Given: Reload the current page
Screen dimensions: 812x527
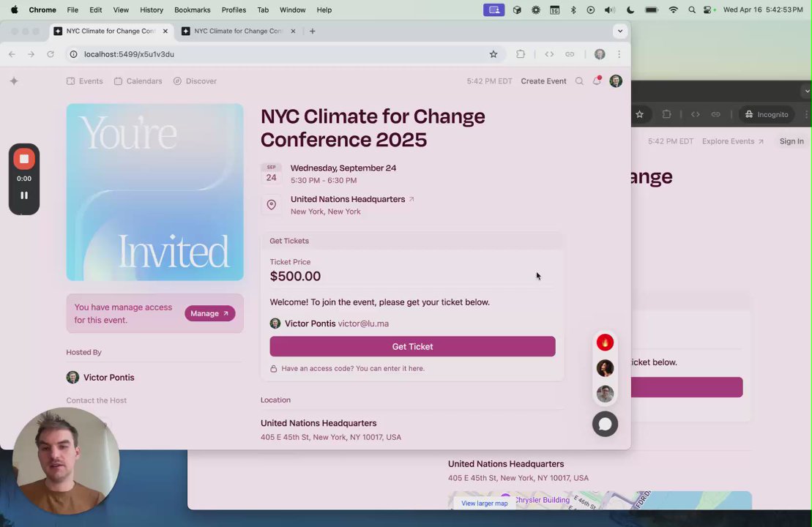Looking at the screenshot, I should tap(51, 54).
